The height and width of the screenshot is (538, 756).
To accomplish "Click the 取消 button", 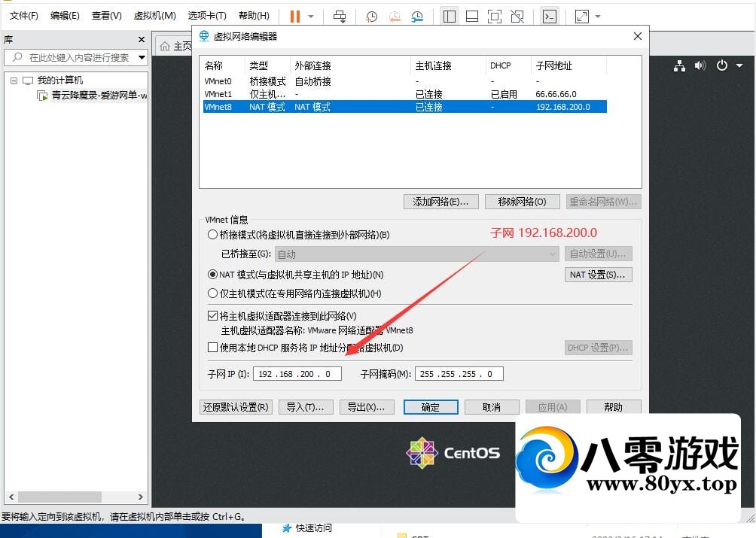I will pos(492,407).
